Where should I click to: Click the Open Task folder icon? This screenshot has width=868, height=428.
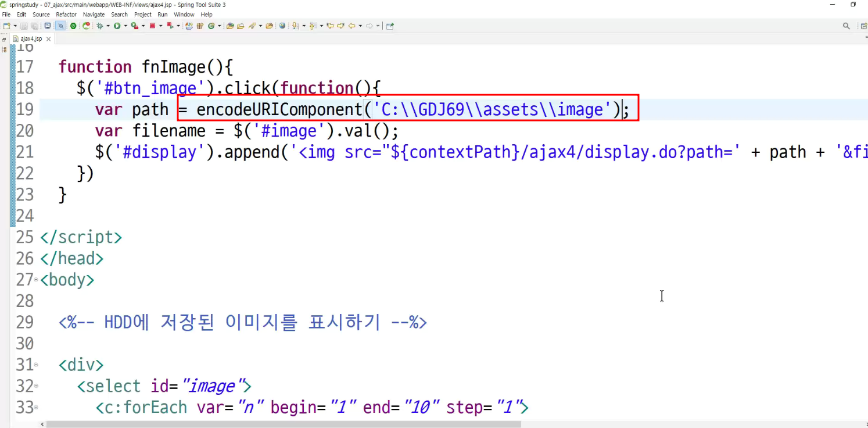coord(241,26)
